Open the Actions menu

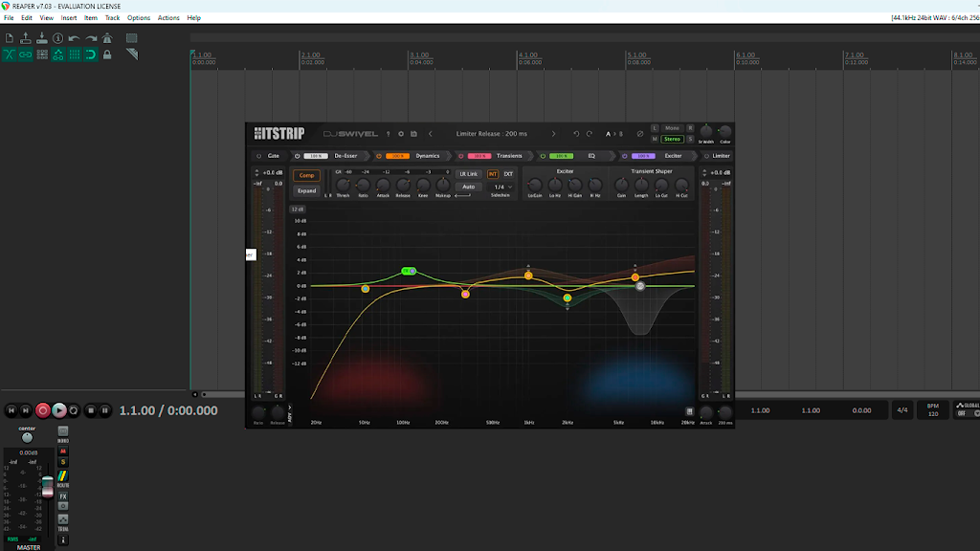coord(168,18)
